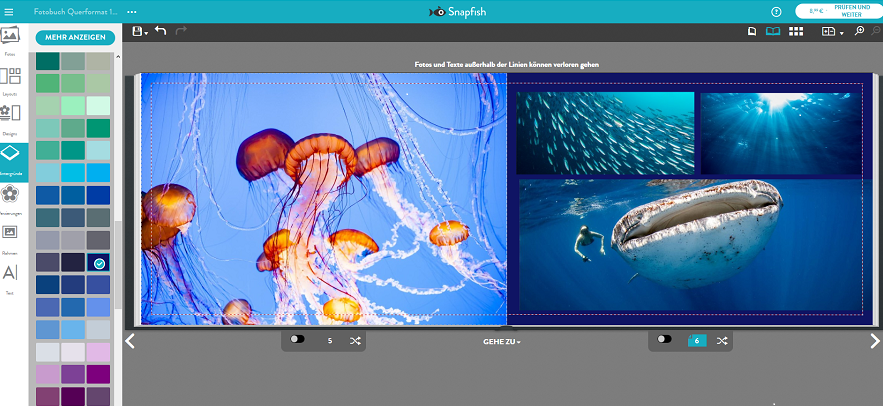Click the background swatch panel scrollbar
This screenshot has width=883, height=406.
pos(118,265)
